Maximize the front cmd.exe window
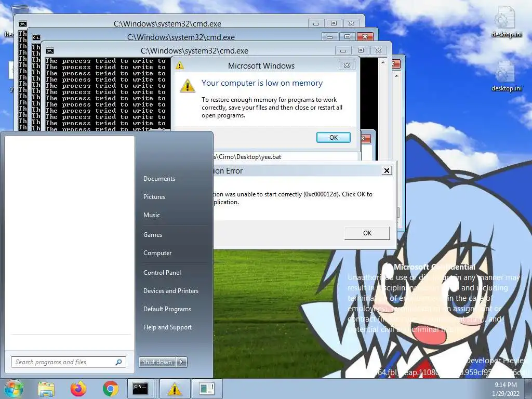 click(361, 50)
